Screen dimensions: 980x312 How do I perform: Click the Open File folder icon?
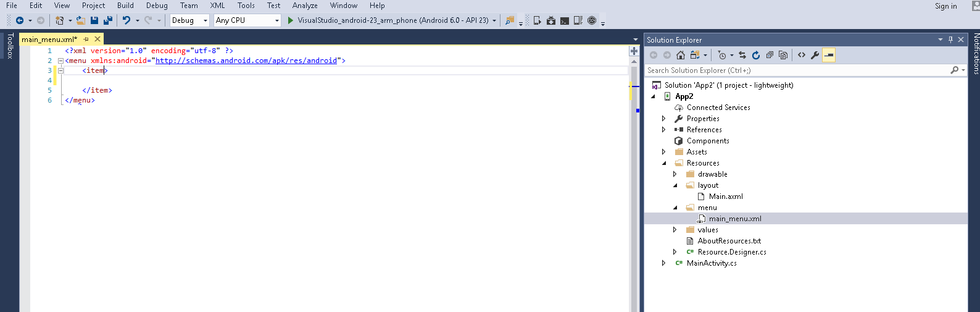[81, 20]
